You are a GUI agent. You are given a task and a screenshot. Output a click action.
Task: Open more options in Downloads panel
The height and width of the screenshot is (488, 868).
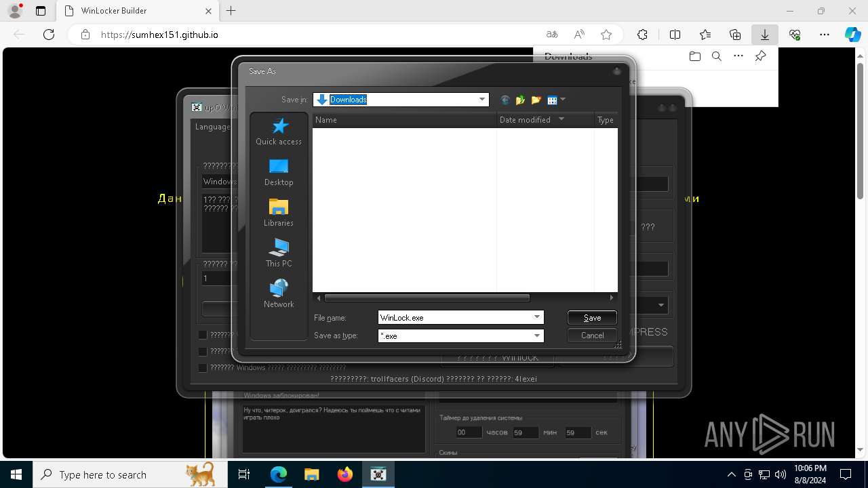[738, 56]
